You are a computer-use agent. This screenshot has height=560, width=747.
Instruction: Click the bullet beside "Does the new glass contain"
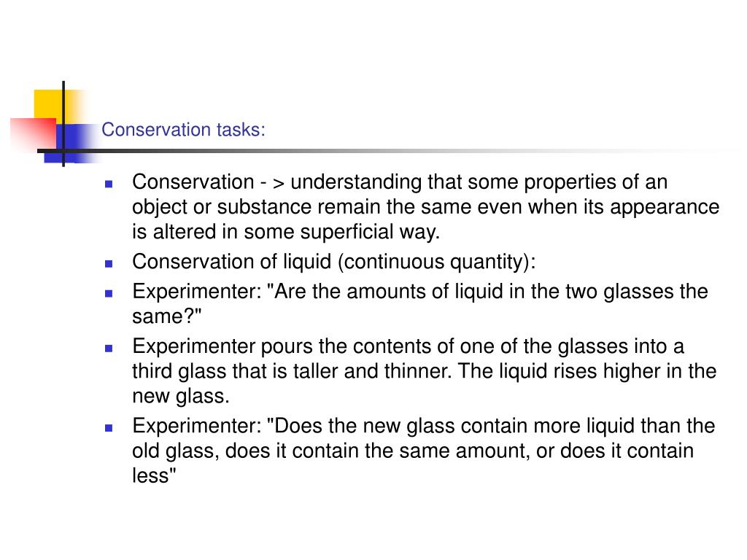coord(109,427)
